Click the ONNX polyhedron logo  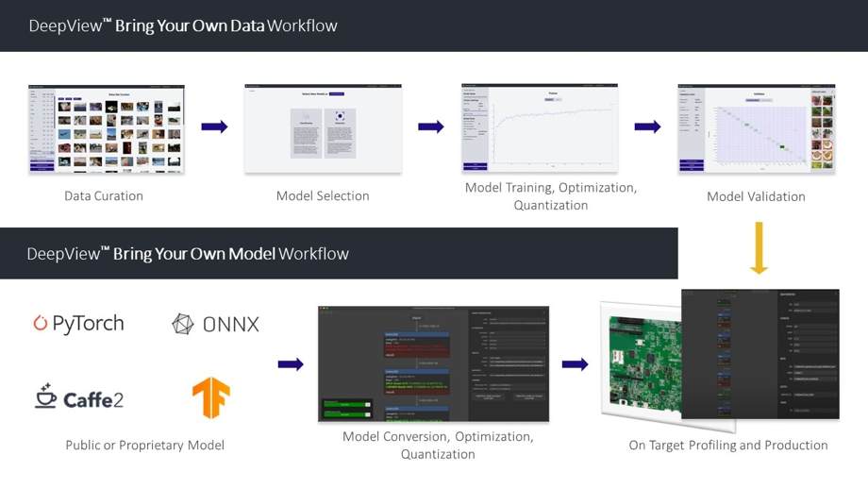183,324
